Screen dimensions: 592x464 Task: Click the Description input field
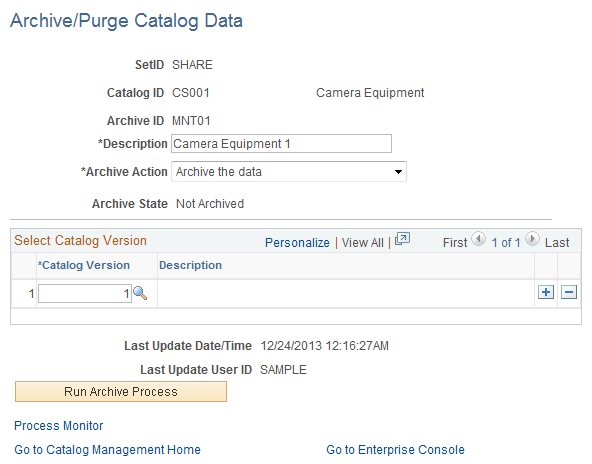click(x=281, y=144)
